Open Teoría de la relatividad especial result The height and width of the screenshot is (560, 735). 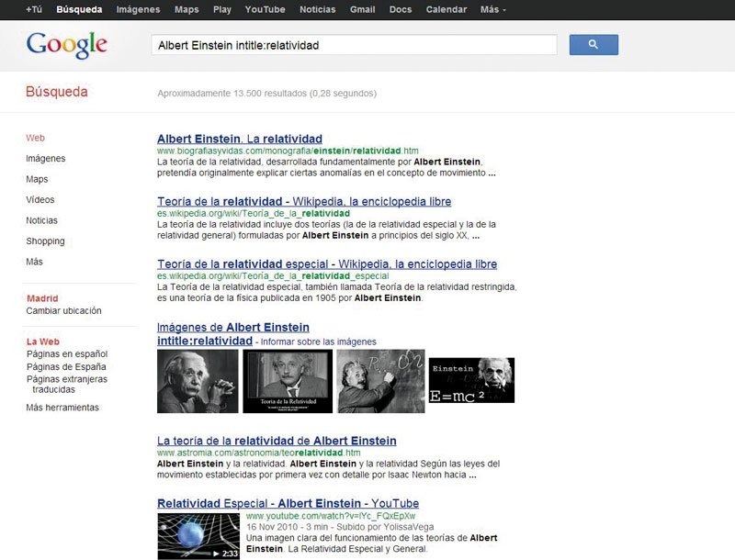(x=327, y=264)
